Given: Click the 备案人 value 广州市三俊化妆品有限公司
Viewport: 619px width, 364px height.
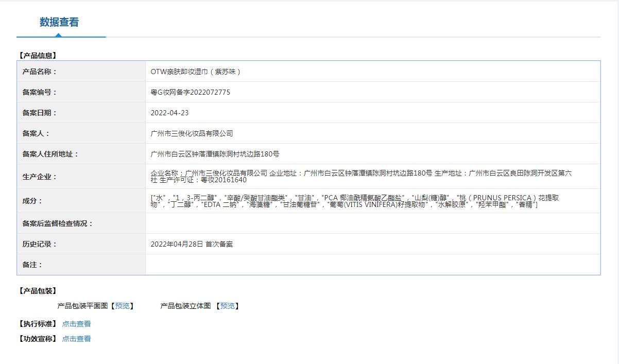Looking at the screenshot, I should tap(192, 133).
